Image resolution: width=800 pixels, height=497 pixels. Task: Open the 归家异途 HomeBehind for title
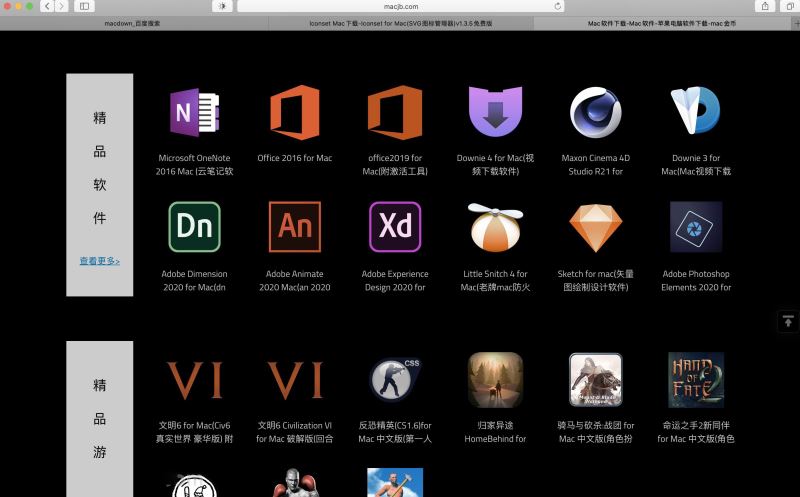click(x=495, y=432)
